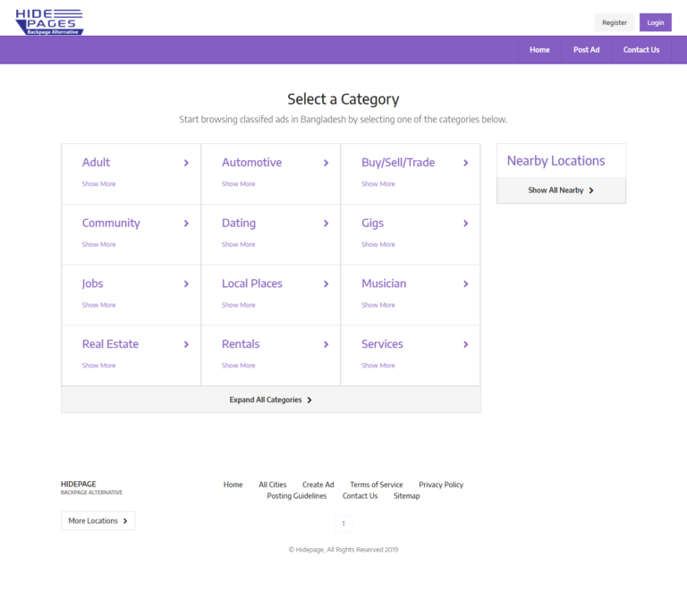Click the chevron arrow next to Automotive
Screen dimensions: 687x616
pyautogui.click(x=327, y=163)
